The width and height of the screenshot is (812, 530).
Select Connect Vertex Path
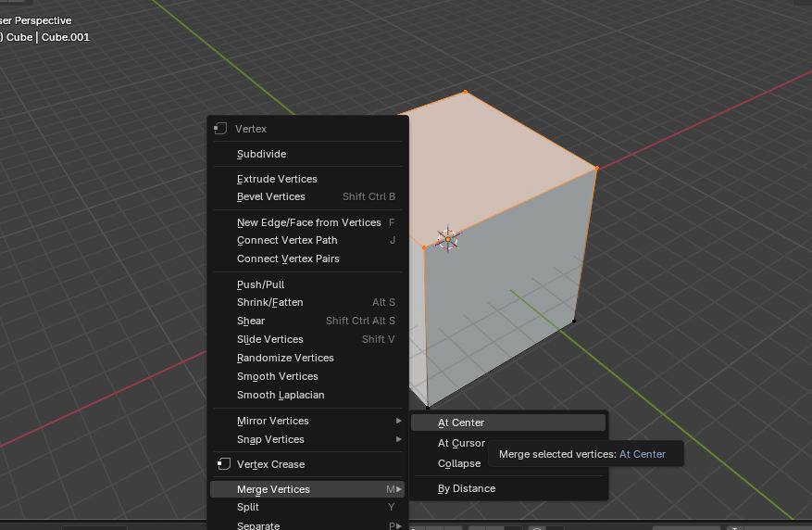point(287,240)
